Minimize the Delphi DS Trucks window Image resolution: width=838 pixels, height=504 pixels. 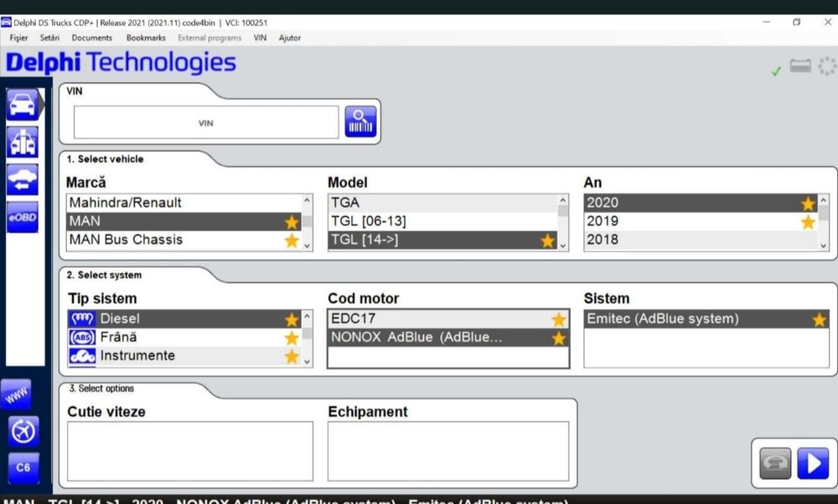tap(767, 22)
